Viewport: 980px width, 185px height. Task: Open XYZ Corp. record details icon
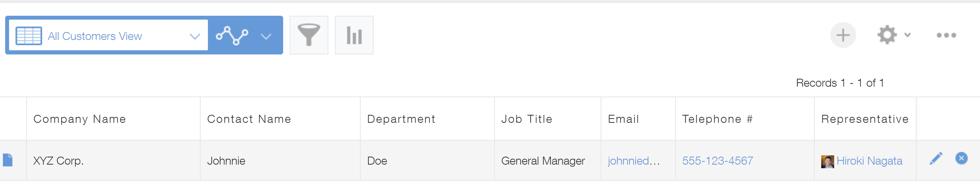click(8, 160)
